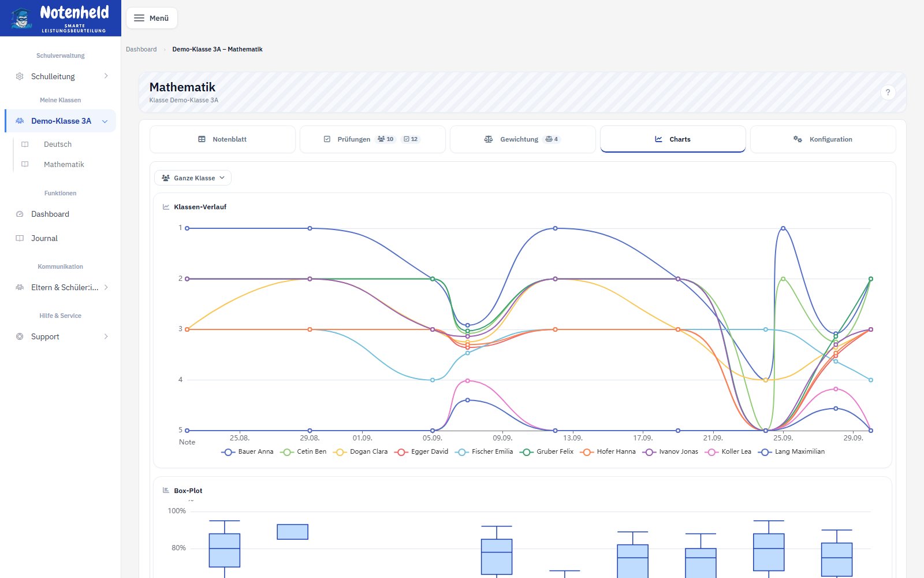The height and width of the screenshot is (578, 924).
Task: Click the Support lifebuoy icon
Action: pyautogui.click(x=20, y=336)
